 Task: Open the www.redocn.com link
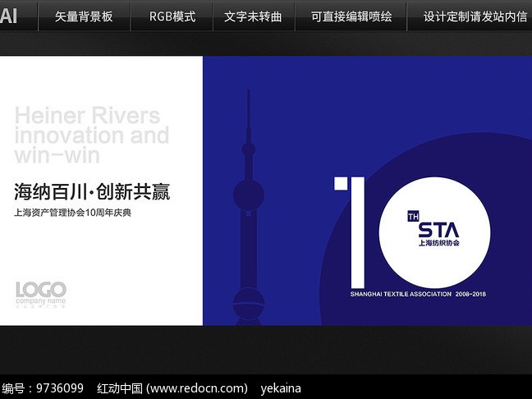[197, 388]
